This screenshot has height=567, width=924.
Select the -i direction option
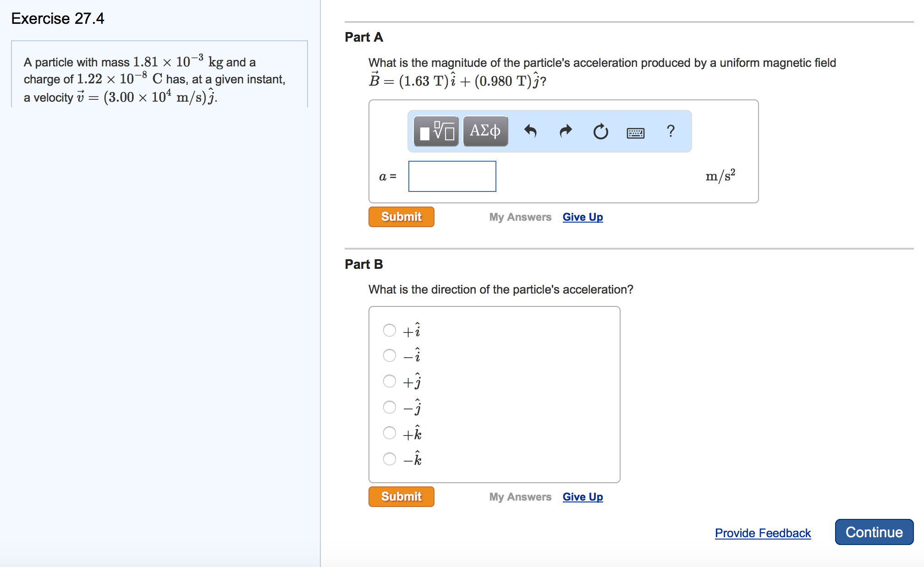(389, 355)
